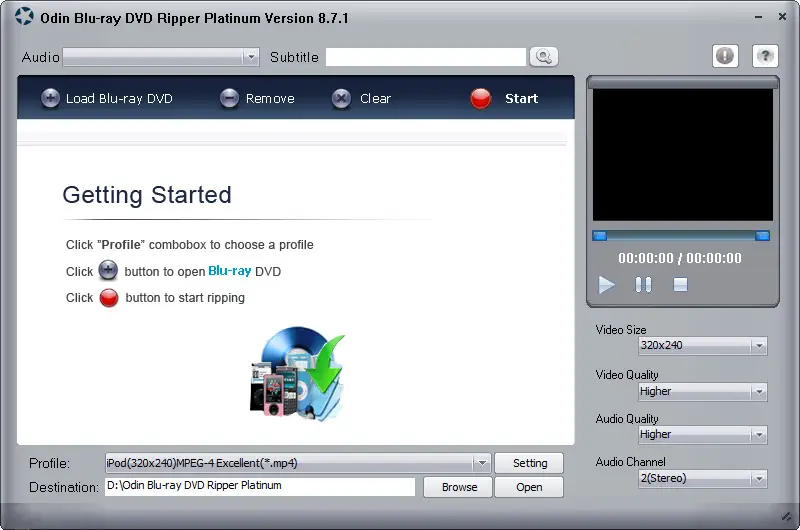This screenshot has height=530, width=800.
Task: Play the preview video
Action: 606,285
